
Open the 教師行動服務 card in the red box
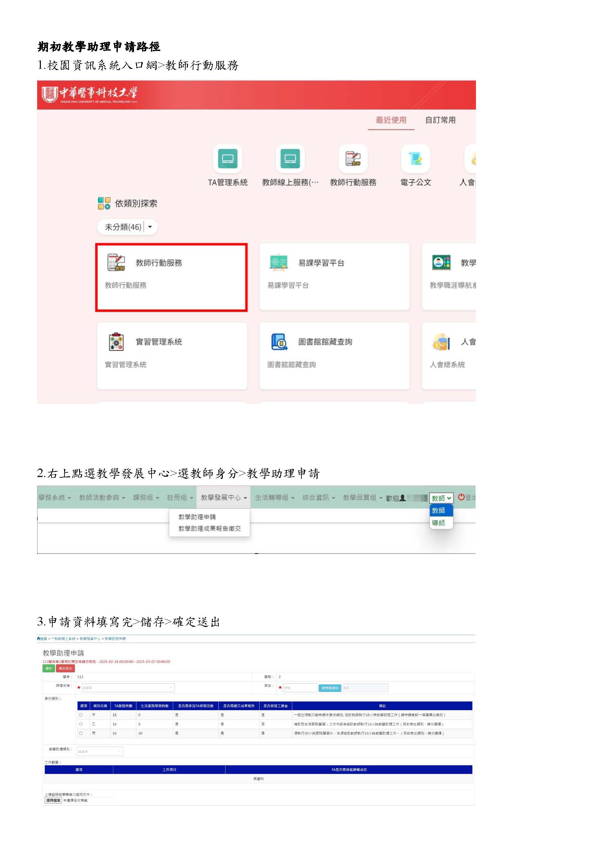coord(171,277)
